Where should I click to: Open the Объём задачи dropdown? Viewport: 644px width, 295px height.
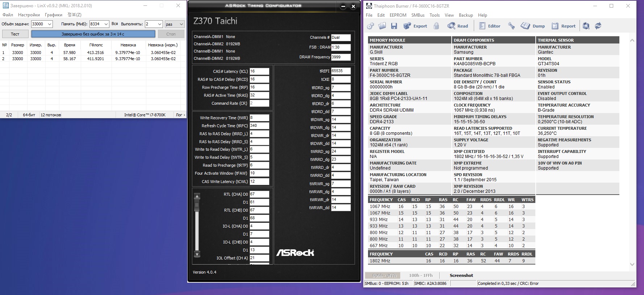(x=50, y=24)
